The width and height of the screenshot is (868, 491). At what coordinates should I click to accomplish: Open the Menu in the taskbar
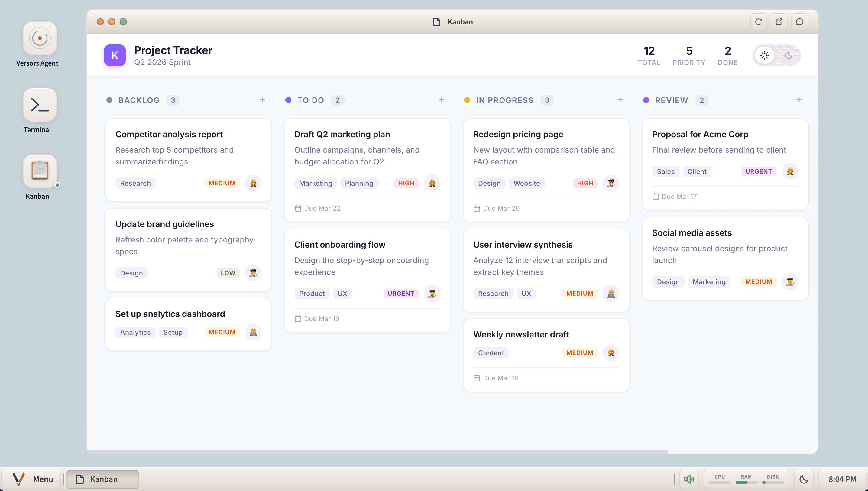point(32,479)
